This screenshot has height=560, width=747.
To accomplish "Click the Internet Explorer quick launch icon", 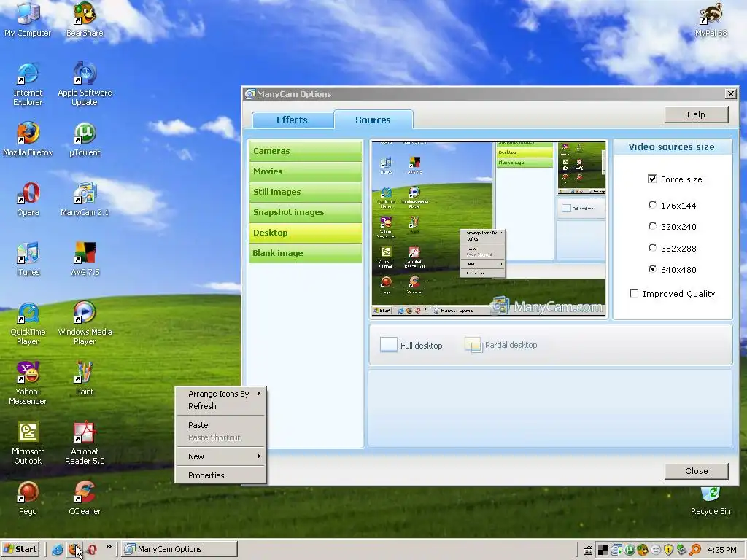I will coord(57,550).
